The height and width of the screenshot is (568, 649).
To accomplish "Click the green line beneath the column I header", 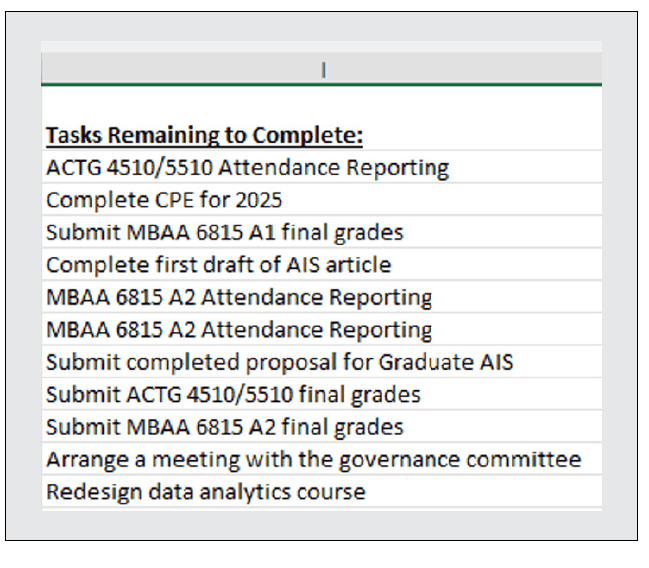I will (x=322, y=85).
